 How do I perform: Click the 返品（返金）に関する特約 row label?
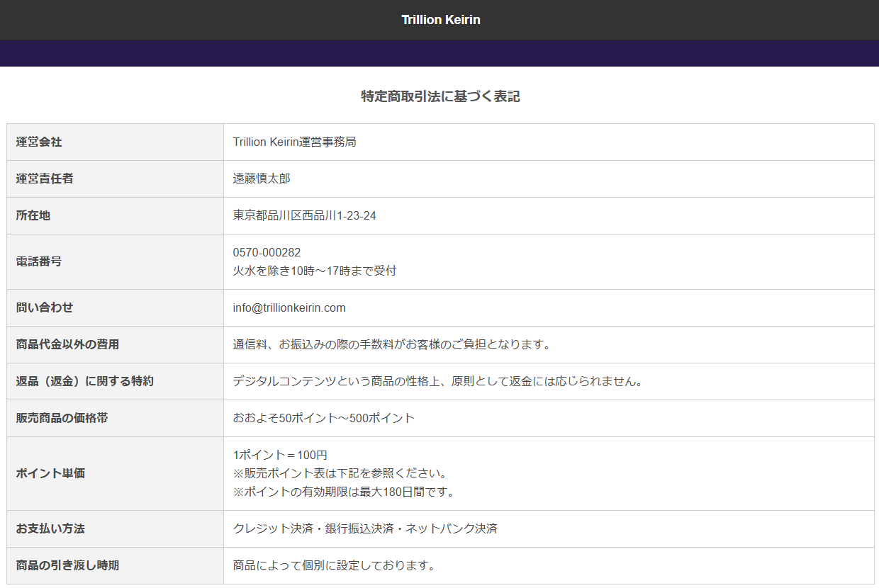(84, 381)
